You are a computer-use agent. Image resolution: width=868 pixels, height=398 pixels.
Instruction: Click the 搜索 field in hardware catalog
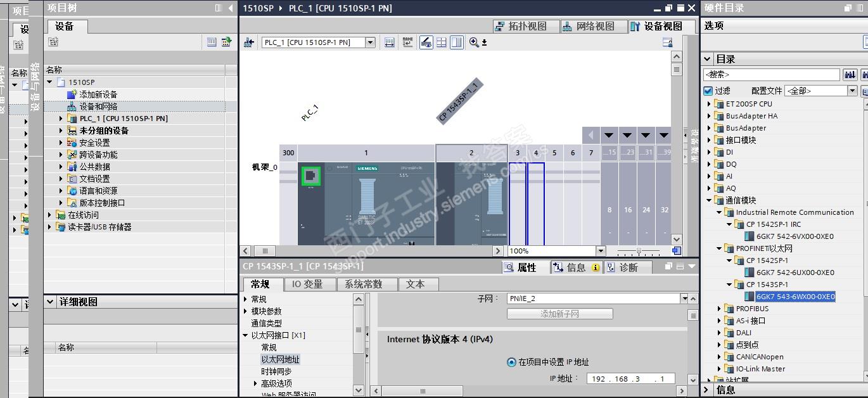tap(772, 75)
